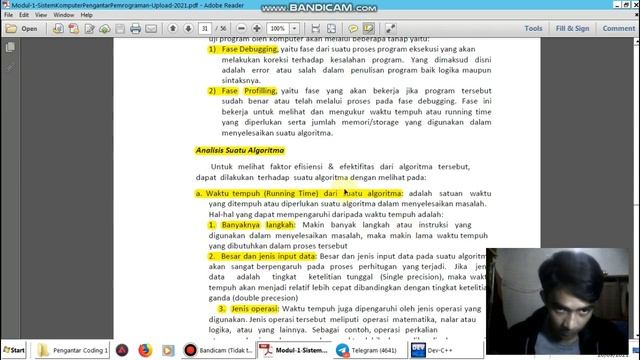Click the dark red triangle taskbar icon
The image size is (640, 360).
(x=122, y=350)
